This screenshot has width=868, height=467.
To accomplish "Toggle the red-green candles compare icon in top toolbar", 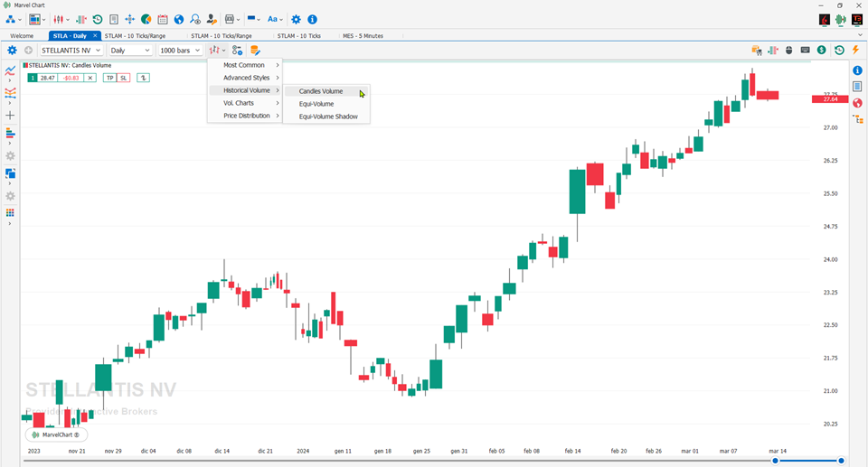I will pyautogui.click(x=81, y=19).
